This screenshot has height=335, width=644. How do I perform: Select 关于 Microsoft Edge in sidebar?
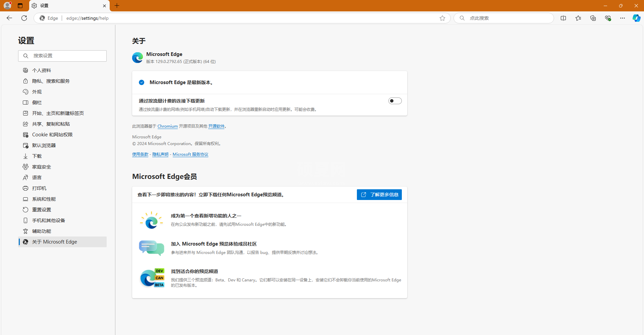[x=62, y=242]
